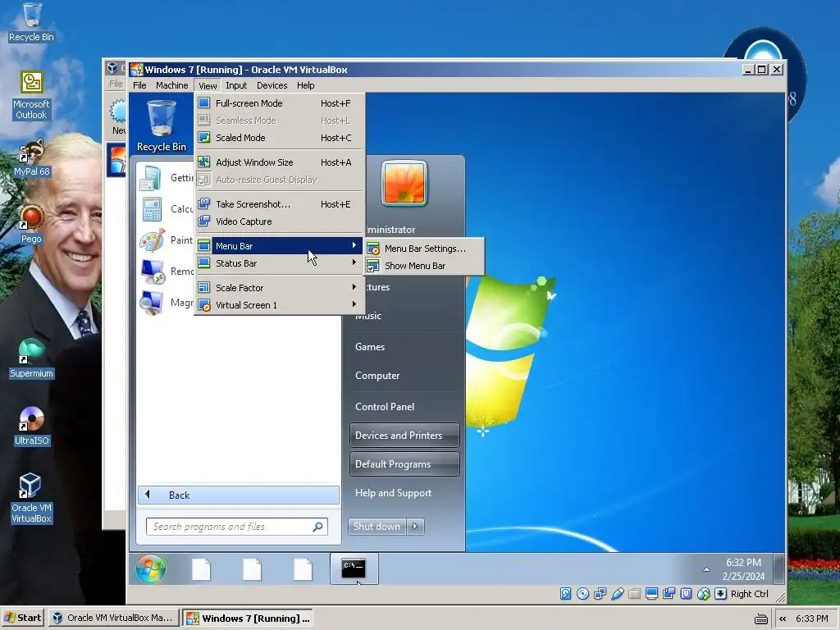Click the Remote Desktop icon in Start menu
The width and height of the screenshot is (840, 630).
pos(152,271)
